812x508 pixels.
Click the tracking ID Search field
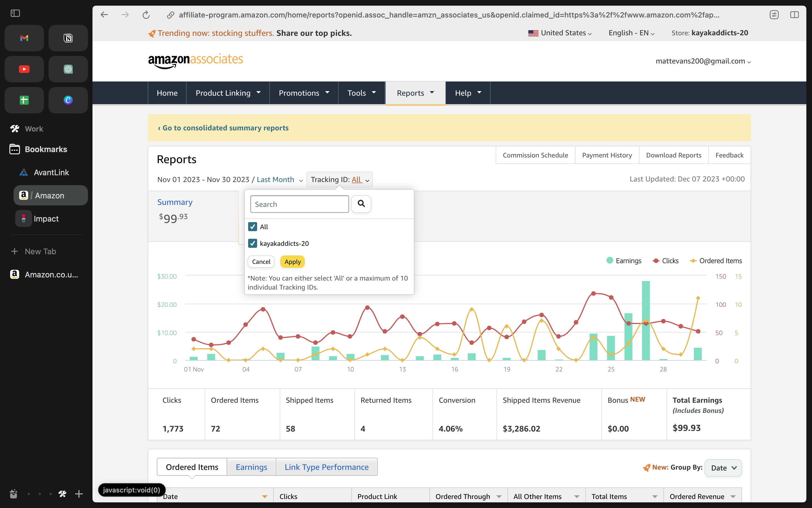(299, 204)
